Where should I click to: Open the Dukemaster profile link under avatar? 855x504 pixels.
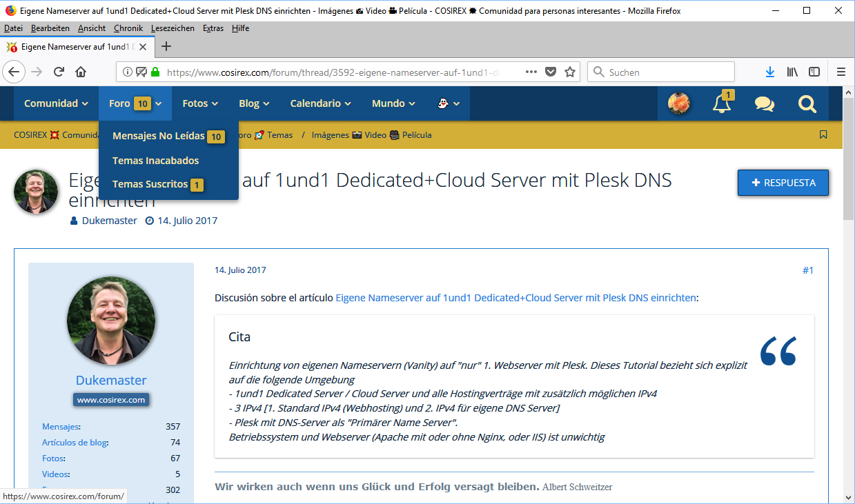point(111,381)
